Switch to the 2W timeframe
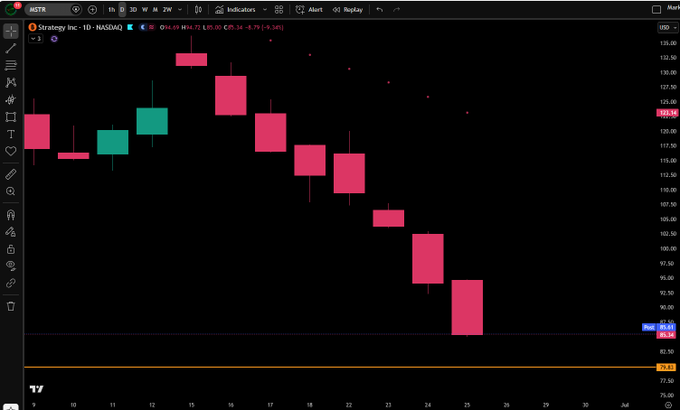Viewport: 680px width, 410px height. pyautogui.click(x=167, y=10)
